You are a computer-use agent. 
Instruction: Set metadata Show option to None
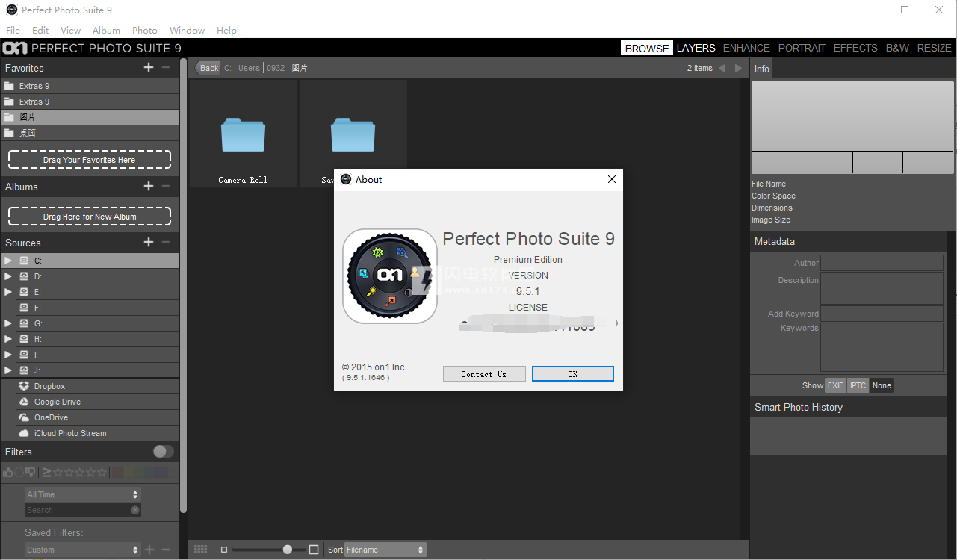(882, 385)
